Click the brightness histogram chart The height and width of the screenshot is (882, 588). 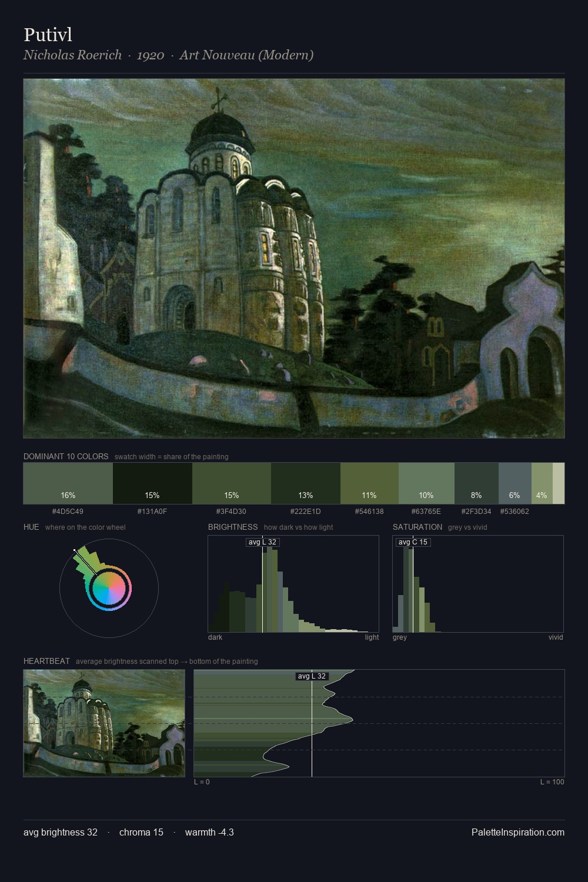[293, 584]
